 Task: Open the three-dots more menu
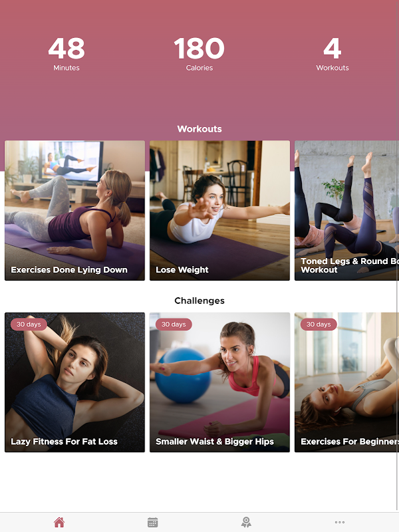click(340, 522)
